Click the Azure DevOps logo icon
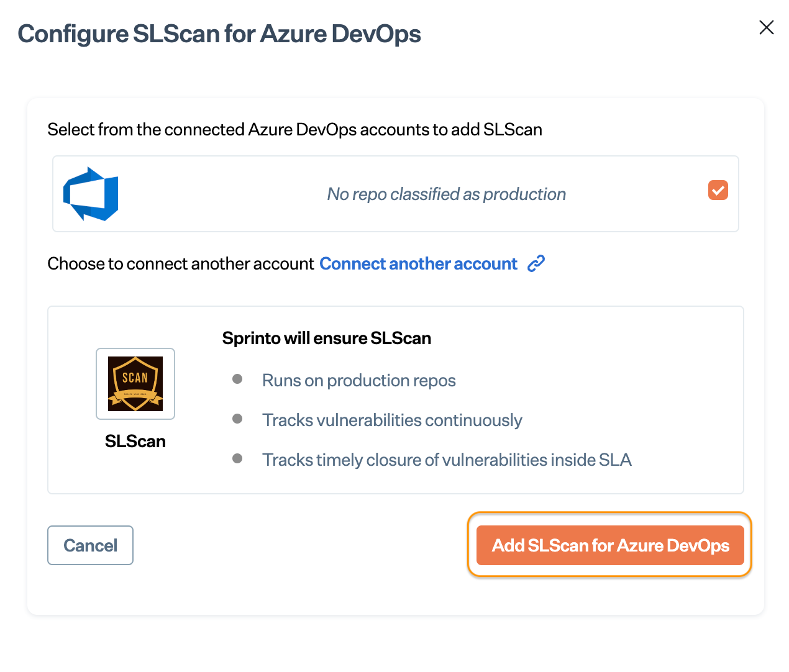Screen dimensions: 789x672 (91, 194)
